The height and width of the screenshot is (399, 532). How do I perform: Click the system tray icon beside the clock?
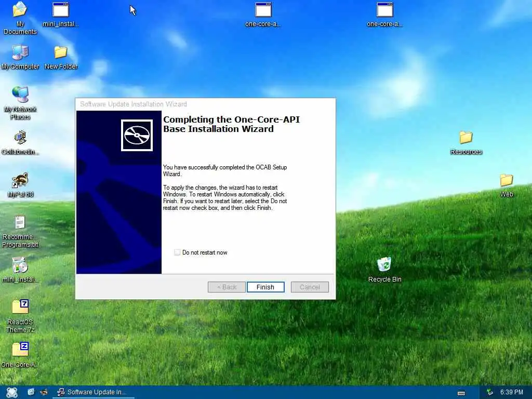tap(489, 392)
